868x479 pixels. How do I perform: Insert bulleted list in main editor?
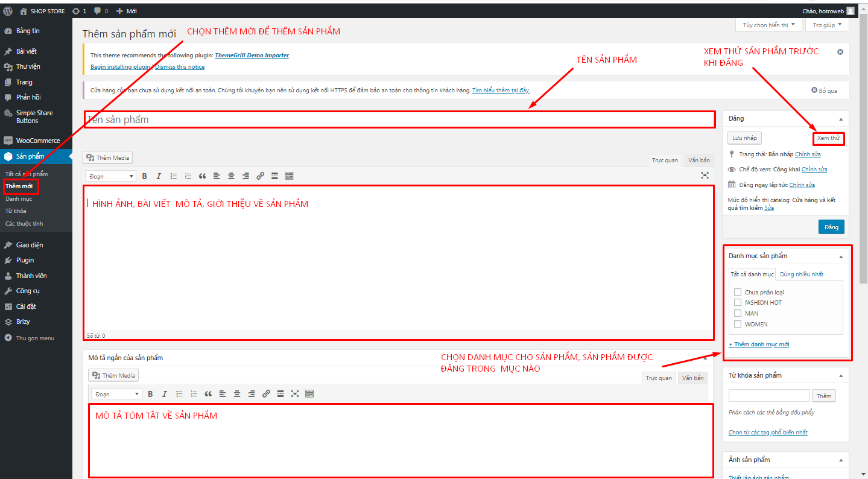click(x=174, y=176)
